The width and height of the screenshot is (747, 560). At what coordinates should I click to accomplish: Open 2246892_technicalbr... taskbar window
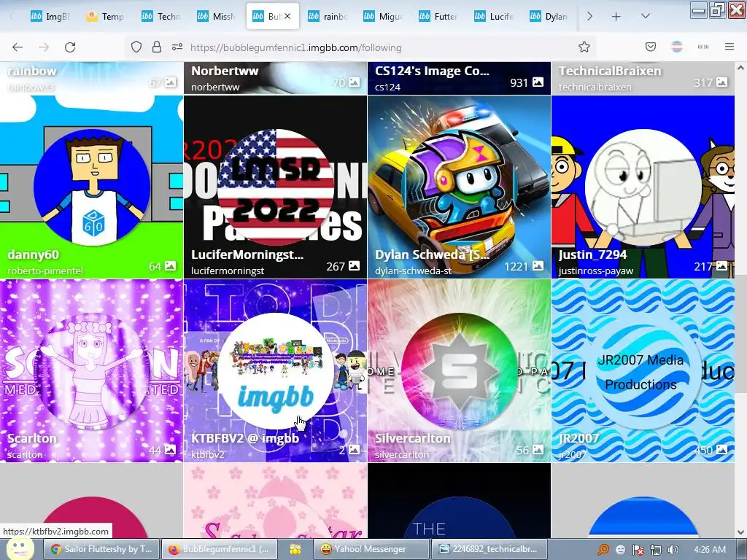tap(489, 549)
